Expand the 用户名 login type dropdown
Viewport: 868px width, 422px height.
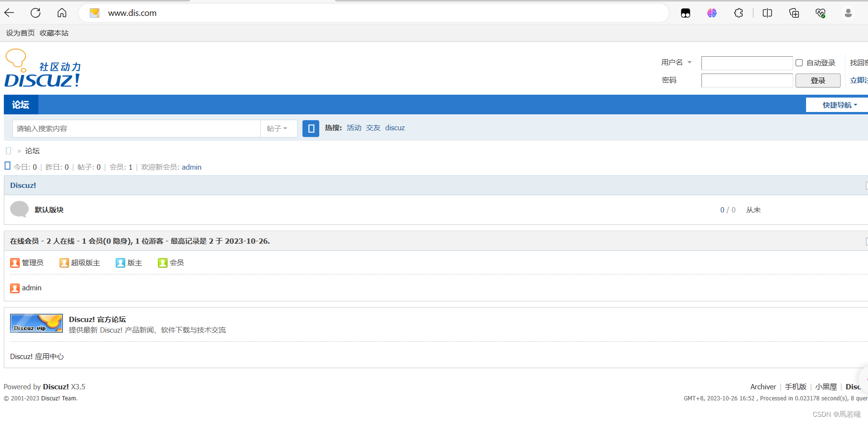689,62
